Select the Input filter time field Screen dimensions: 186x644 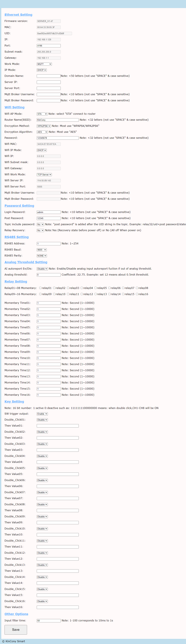[49, 620]
